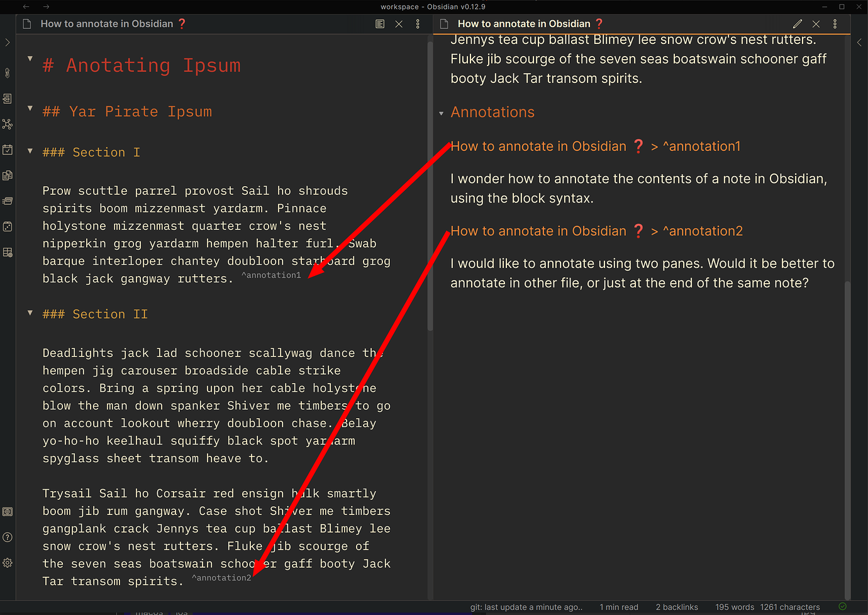Screen dimensions: 868x615
Task: Close the right preview pane
Action: (x=816, y=24)
